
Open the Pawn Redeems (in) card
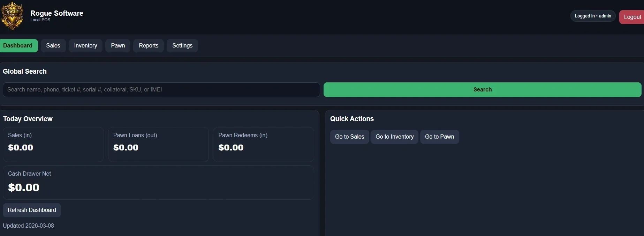point(263,144)
